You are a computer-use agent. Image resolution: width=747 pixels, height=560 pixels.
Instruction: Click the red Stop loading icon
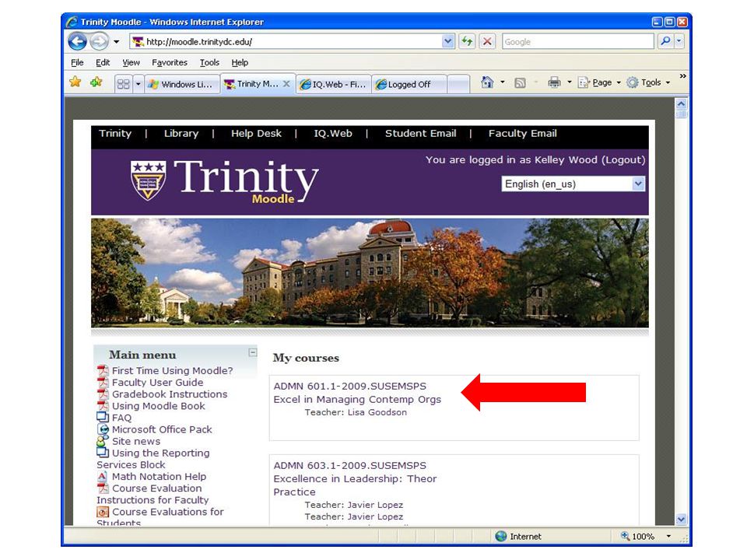487,41
